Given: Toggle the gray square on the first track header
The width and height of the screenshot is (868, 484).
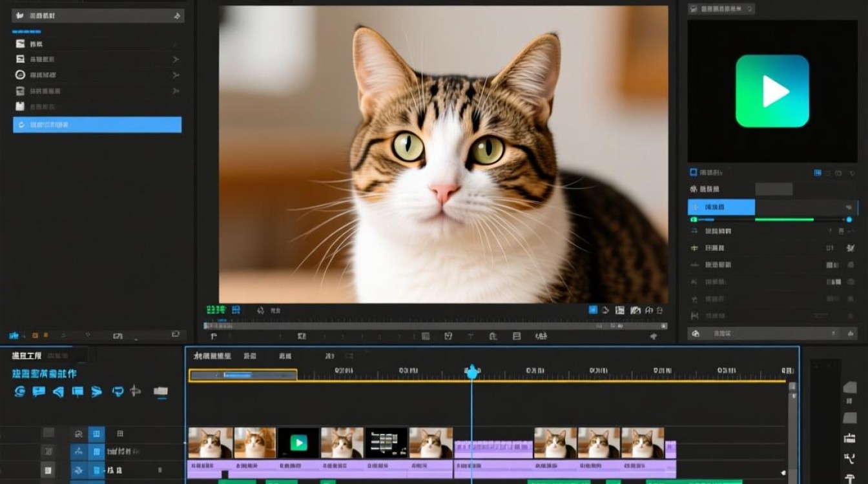Looking at the screenshot, I should (x=48, y=433).
